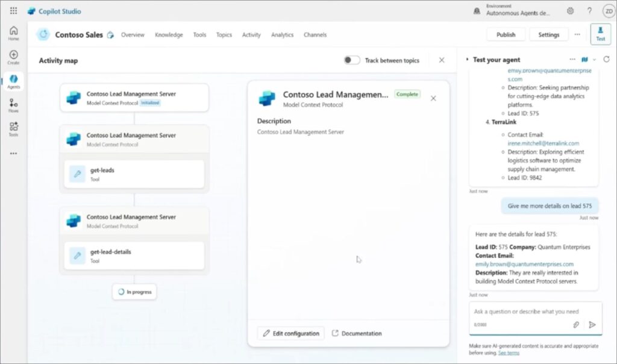Open the Environment selector

point(518,11)
